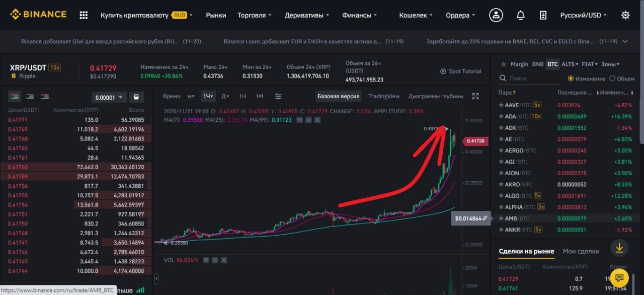Click the download app icon in header
This screenshot has width=644, height=295.
543,15
